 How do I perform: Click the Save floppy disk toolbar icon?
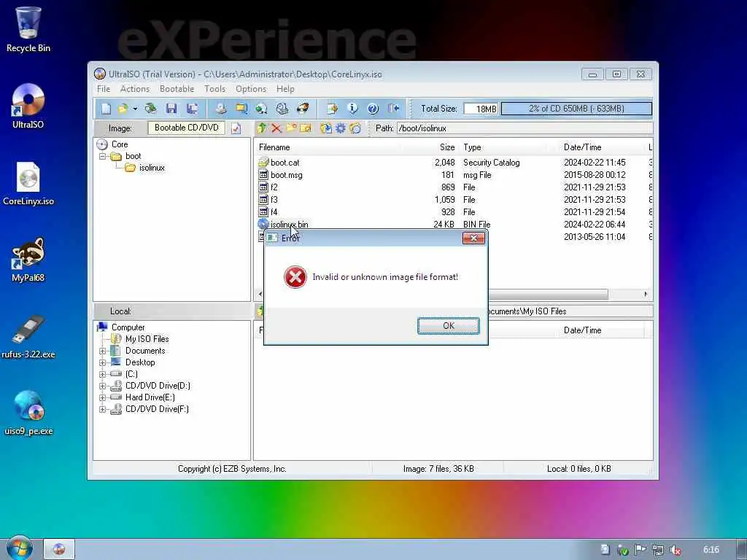[171, 109]
